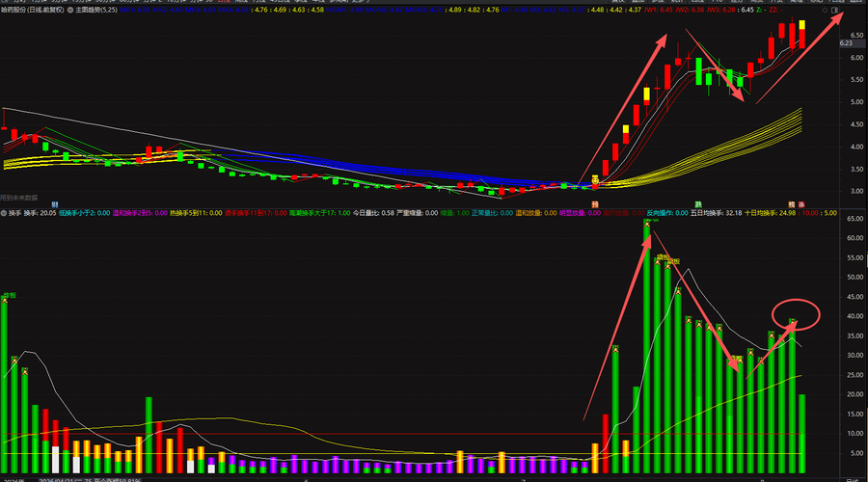Click 高潮换手大于17: 1.00 label
Viewport: 868px width, 482px height.
coord(319,213)
